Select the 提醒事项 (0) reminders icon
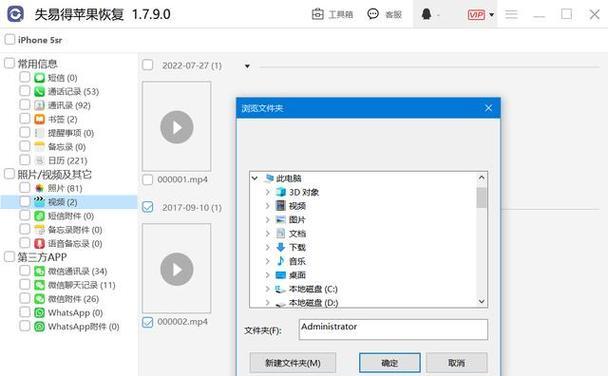Image resolution: width=608 pixels, height=376 pixels. click(40, 133)
